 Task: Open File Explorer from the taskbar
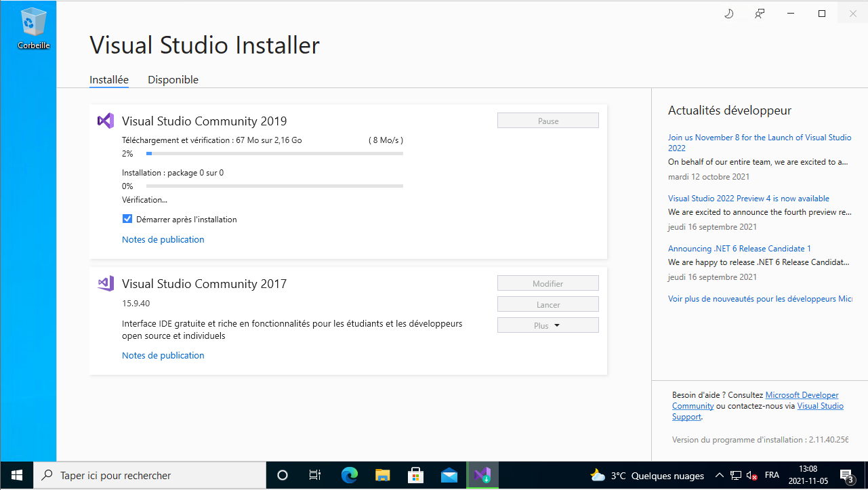[382, 475]
